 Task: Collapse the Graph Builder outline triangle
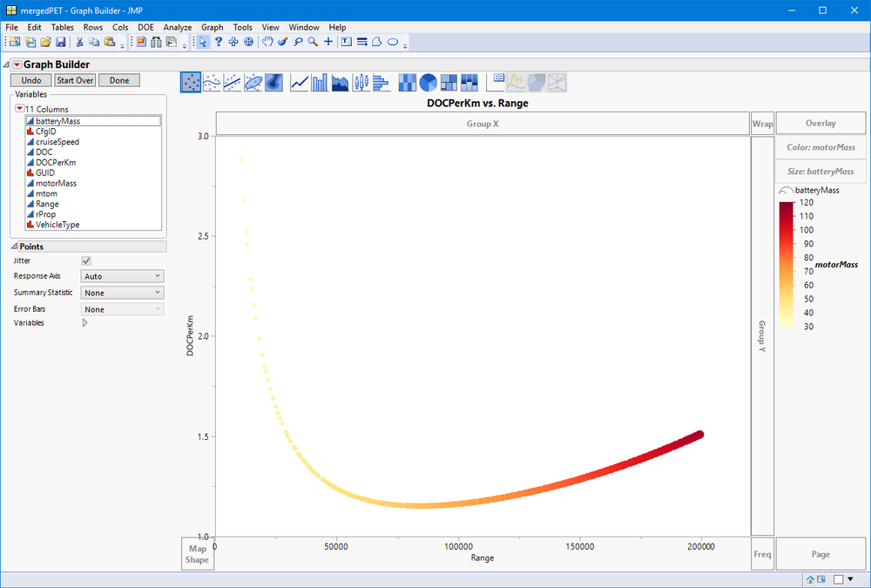click(6, 65)
